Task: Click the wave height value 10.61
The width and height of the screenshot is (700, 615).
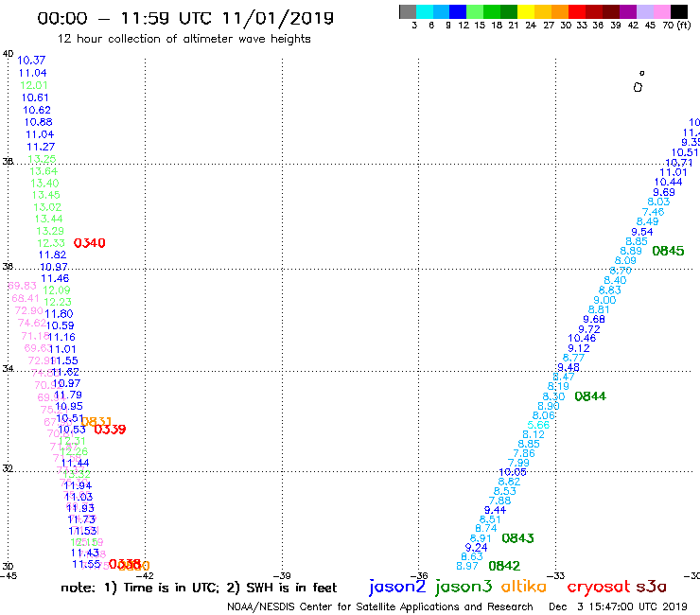Action: [35, 97]
